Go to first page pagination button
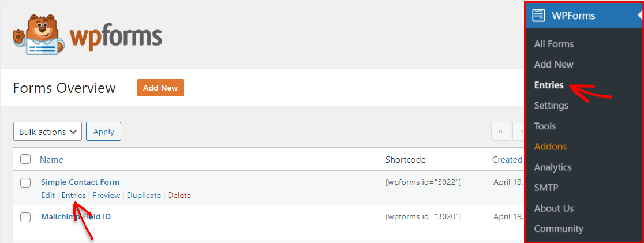This screenshot has height=243, width=644. tap(500, 132)
